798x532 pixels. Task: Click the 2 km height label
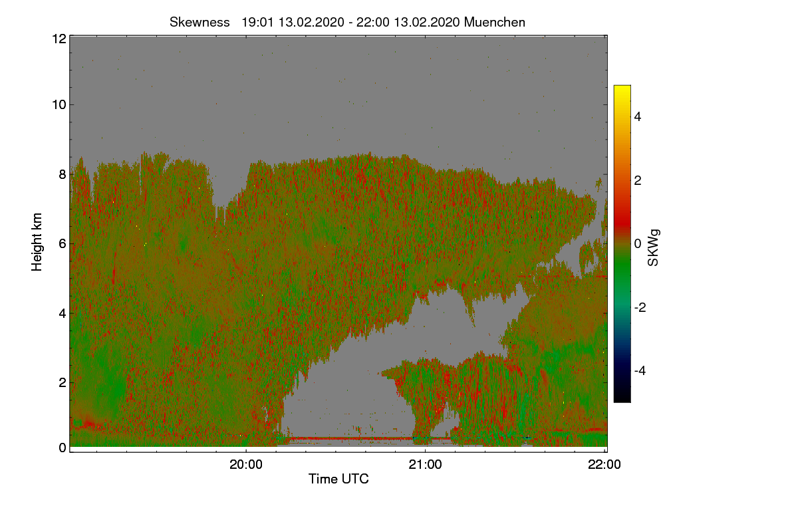tap(63, 382)
